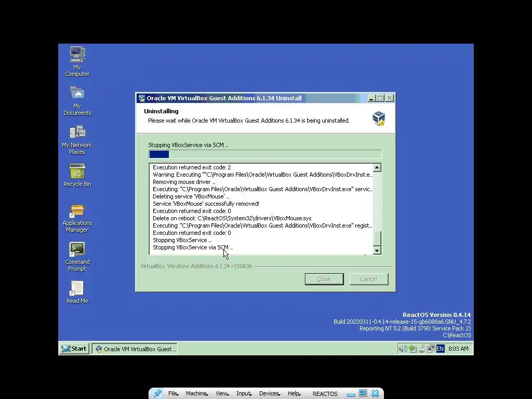The height and width of the screenshot is (399, 532).
Task: Click the VirtualBox cube logo in installer header
Action: point(379,118)
